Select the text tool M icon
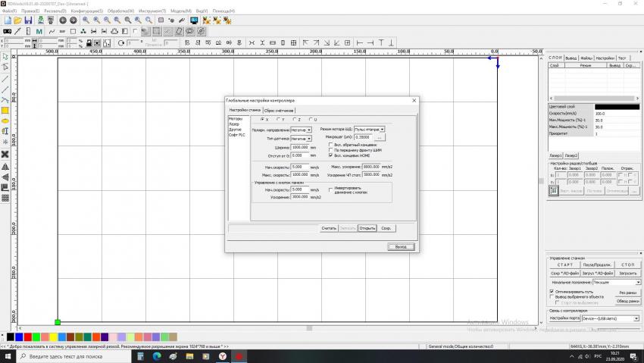The width and height of the screenshot is (644, 363). (40, 32)
